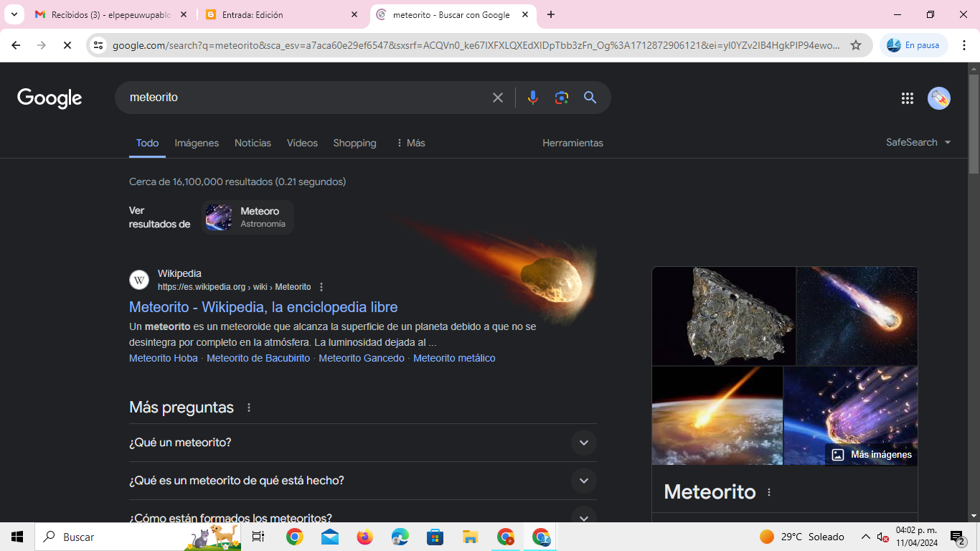
Task: Open the SafeSearch dropdown
Action: pyautogui.click(x=918, y=142)
